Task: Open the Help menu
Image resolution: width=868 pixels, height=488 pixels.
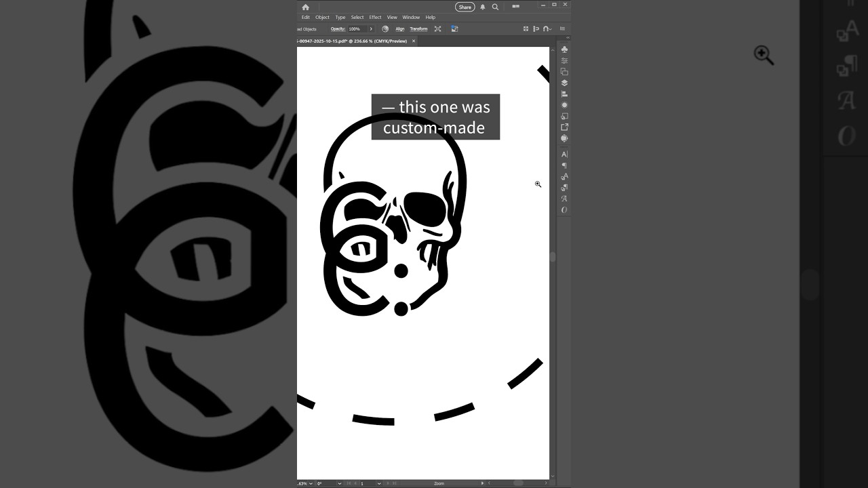Action: click(430, 18)
